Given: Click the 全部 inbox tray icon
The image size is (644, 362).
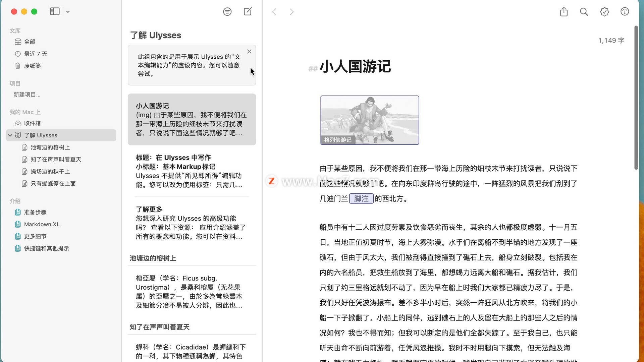Looking at the screenshot, I should coord(18,42).
